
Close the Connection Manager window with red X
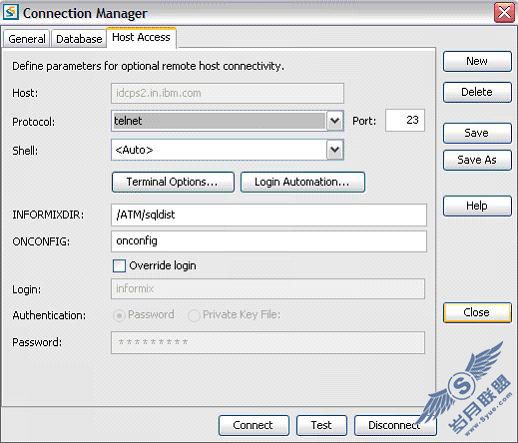point(504,13)
